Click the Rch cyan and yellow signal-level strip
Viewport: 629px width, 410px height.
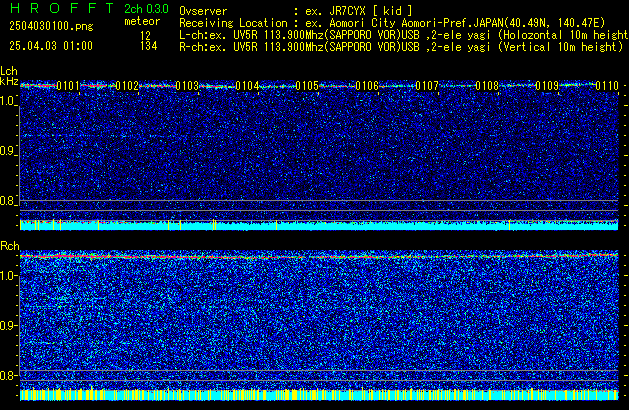pos(319,394)
